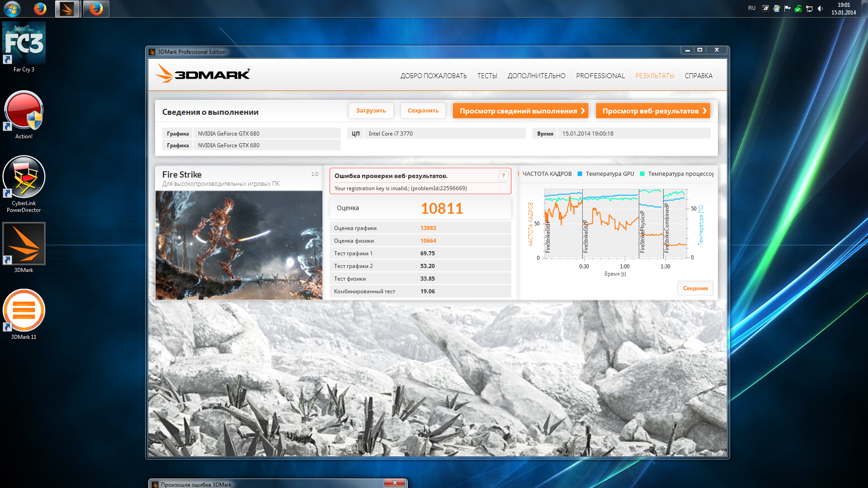Click the 3DMark taskbar icon
This screenshot has width=868, height=488.
67,9
